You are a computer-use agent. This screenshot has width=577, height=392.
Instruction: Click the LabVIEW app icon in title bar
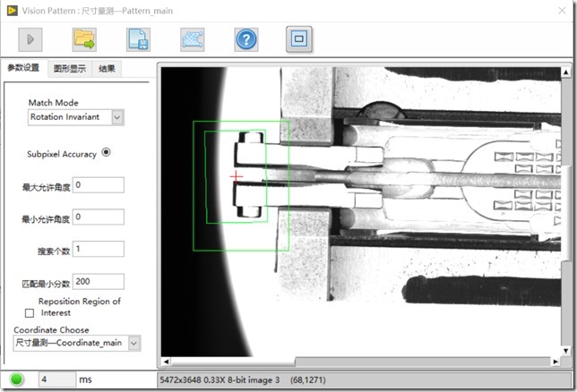[x=13, y=11]
